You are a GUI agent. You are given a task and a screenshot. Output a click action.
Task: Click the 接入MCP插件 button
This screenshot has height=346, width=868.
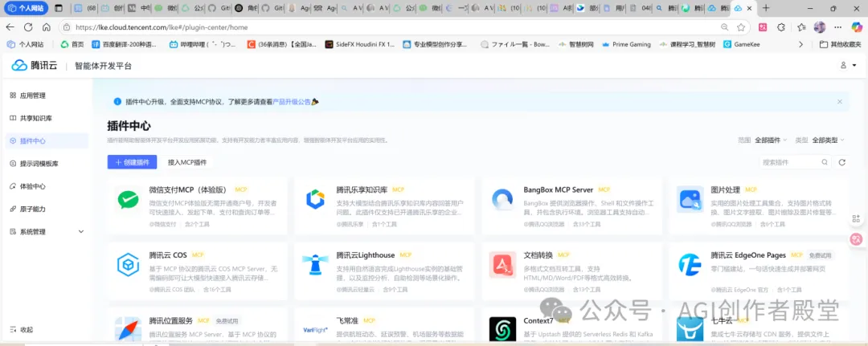tap(187, 162)
